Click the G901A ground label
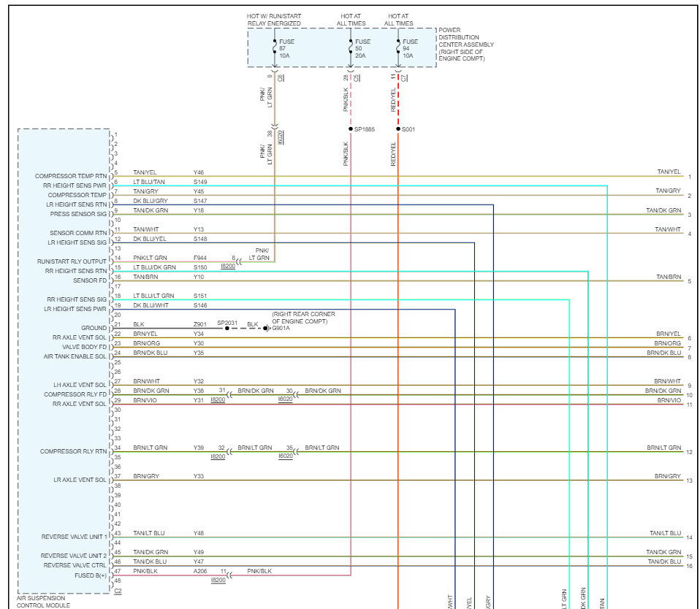The image size is (700, 609). tap(281, 328)
